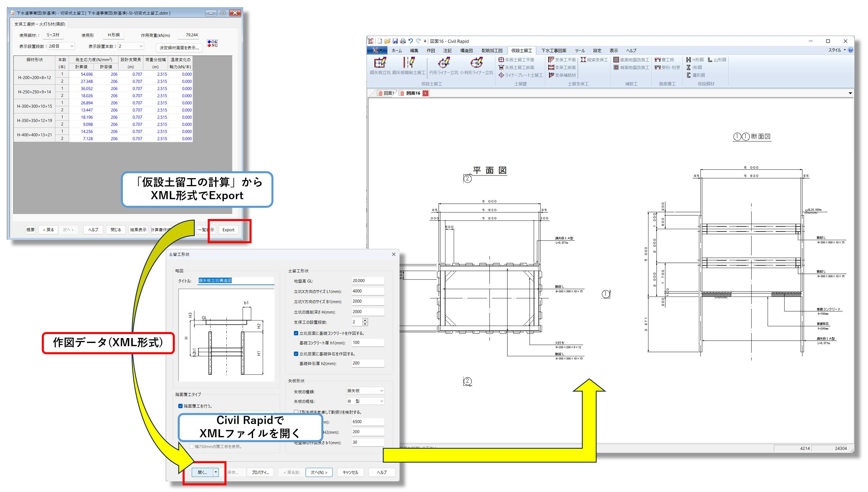Click the 受桁・桁受 tool

(667, 67)
